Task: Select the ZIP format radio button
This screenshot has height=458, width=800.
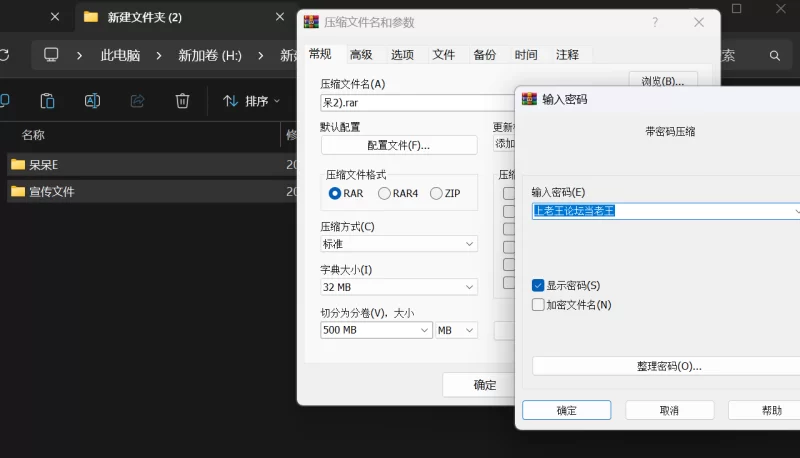Action: tap(436, 193)
